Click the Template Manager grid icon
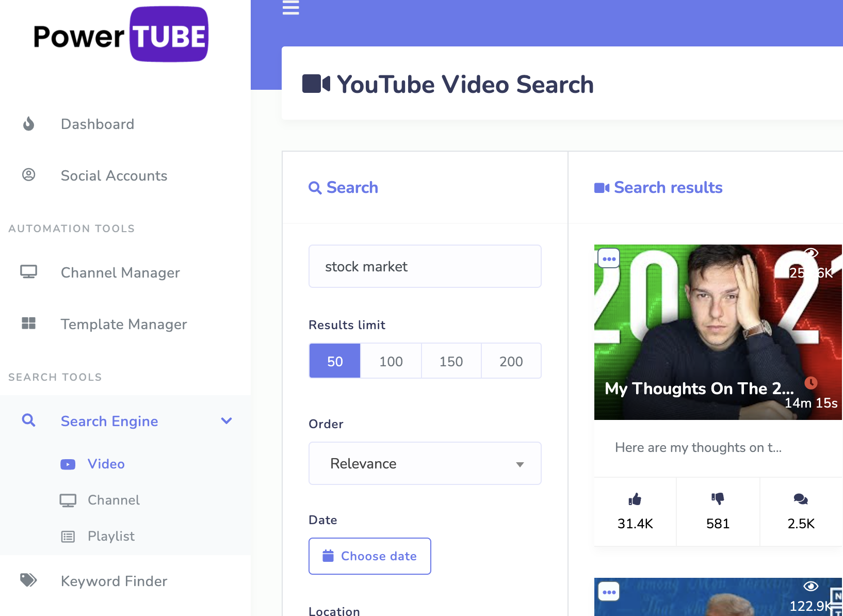 29,323
